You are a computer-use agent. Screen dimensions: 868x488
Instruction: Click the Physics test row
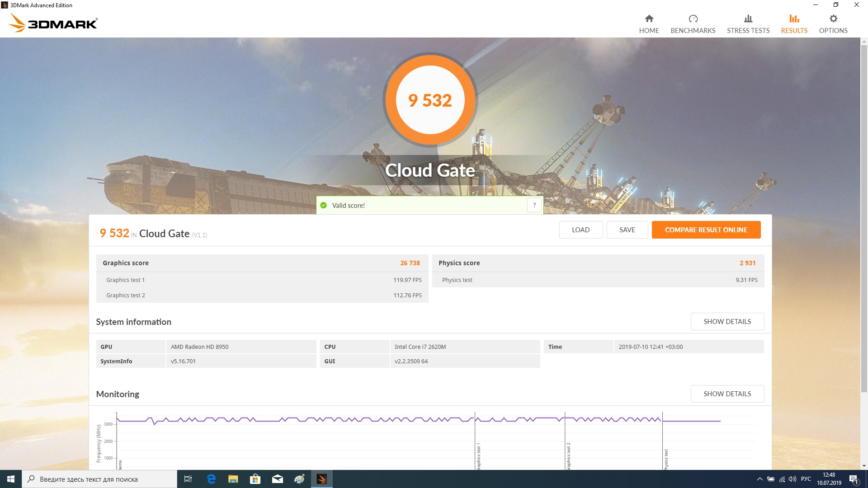pos(598,280)
